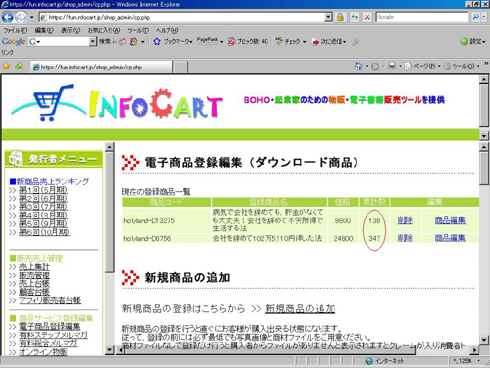Open 第2回(6月期) ranking link
Viewport: 490px width, 368px height.
pos(43,198)
